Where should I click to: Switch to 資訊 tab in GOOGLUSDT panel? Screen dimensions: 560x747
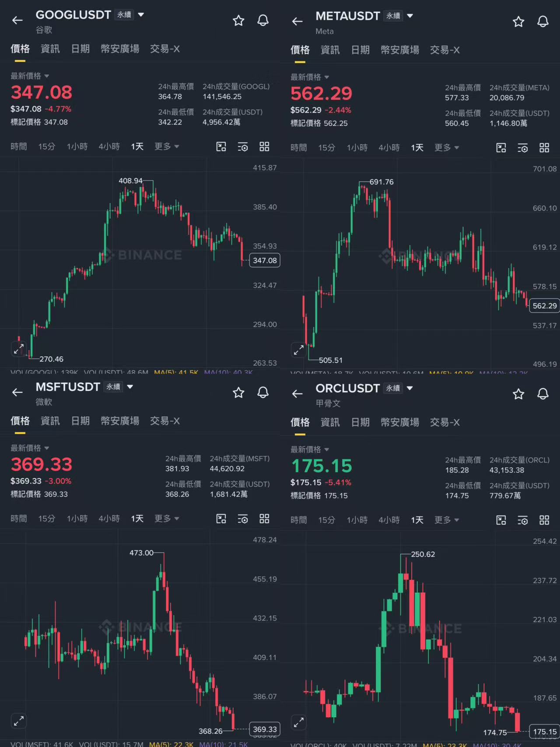pyautogui.click(x=50, y=49)
